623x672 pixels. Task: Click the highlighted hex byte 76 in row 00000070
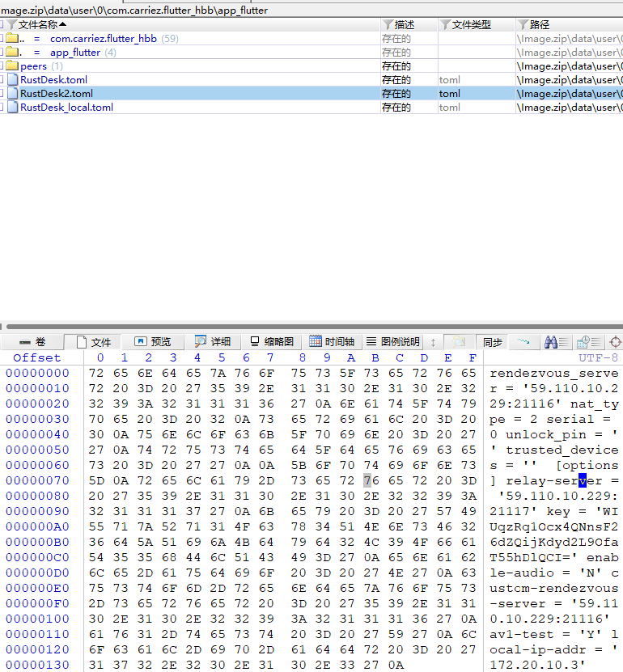tap(371, 480)
